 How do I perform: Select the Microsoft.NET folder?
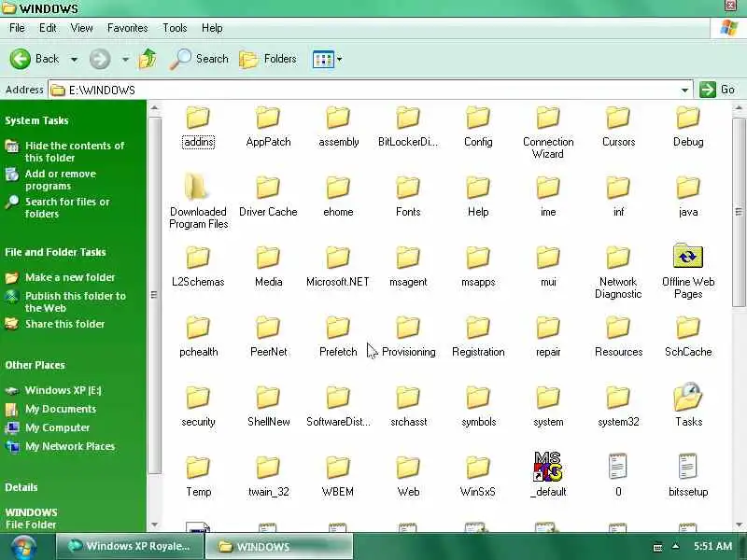click(338, 267)
